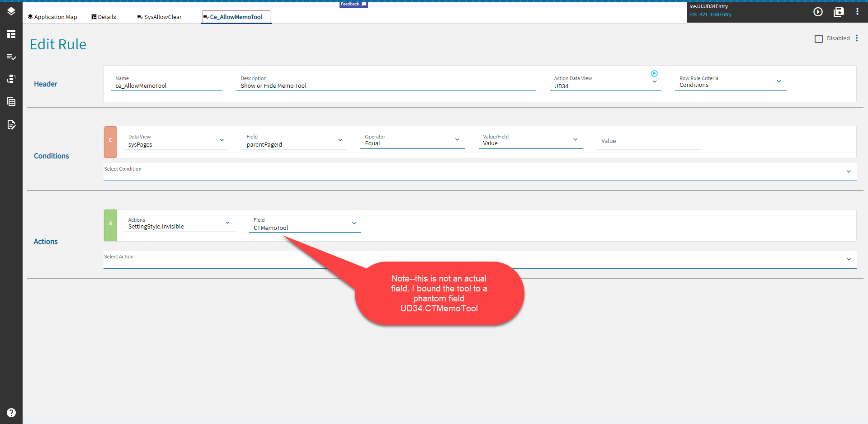This screenshot has height=424, width=868.
Task: Open the Operator dropdown showing Equal
Action: click(x=457, y=139)
